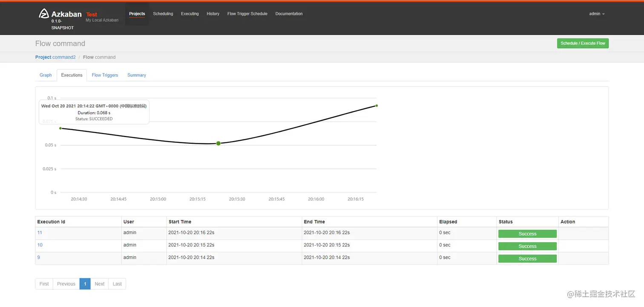Click end time of execution 11
Screen dimensions: 644x307
[327, 233]
